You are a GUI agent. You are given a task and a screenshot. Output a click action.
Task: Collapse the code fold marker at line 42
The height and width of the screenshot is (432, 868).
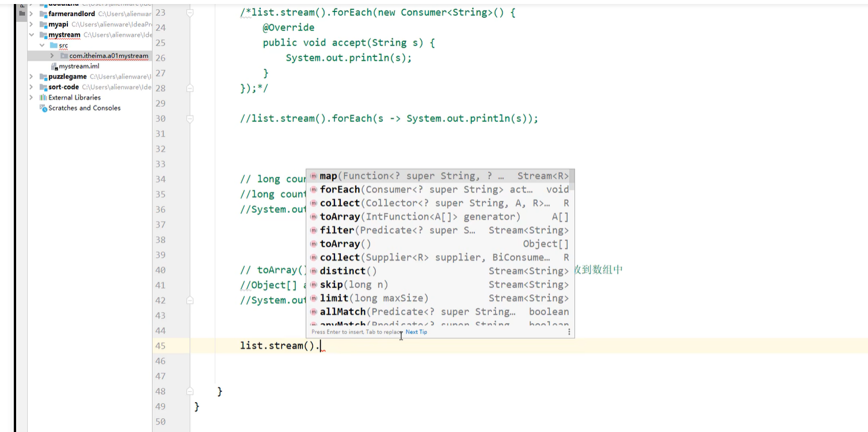190,300
